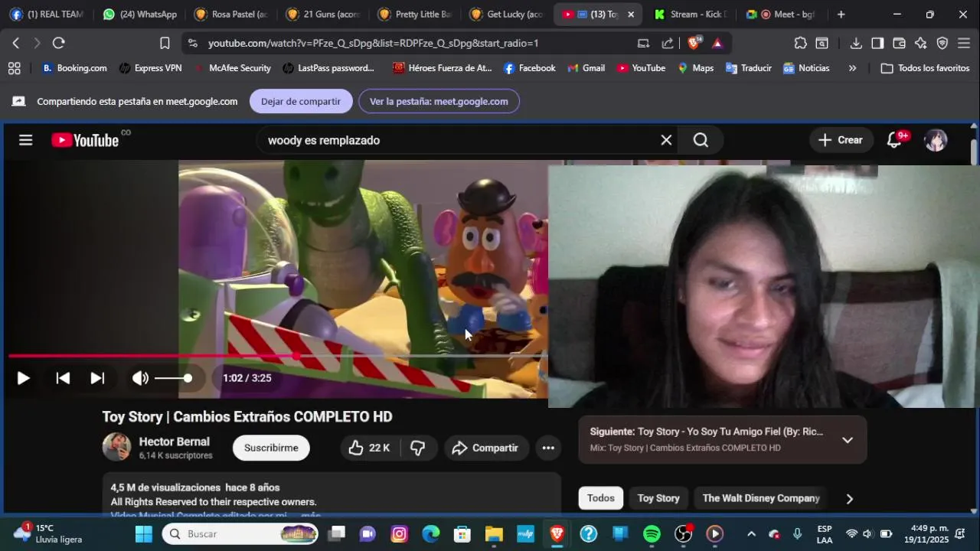Go to YouTube home via logo
980x551 pixels.
click(85, 140)
